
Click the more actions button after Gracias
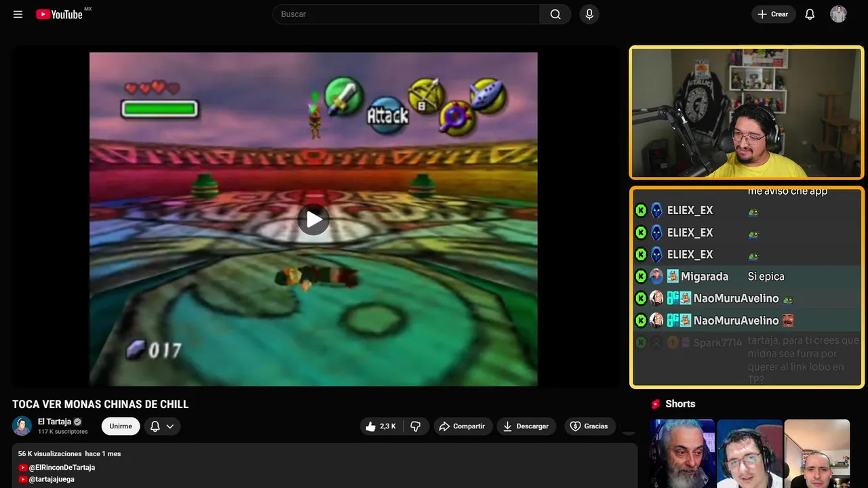(629, 426)
